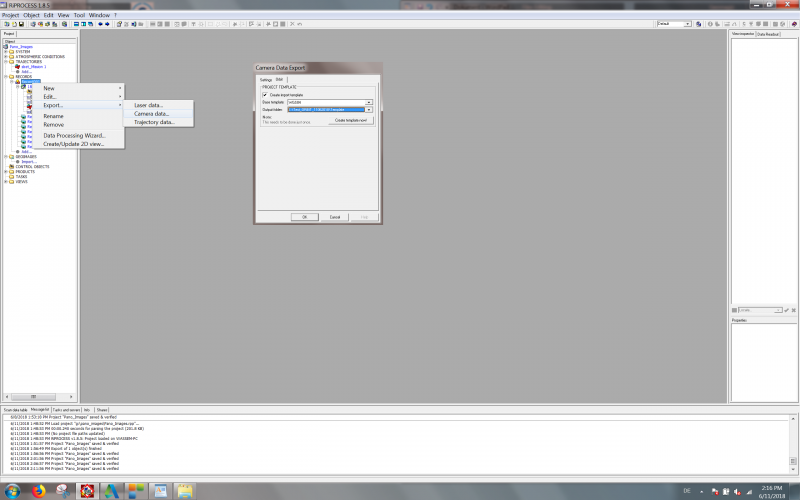Open the Windows Start button
Viewport: 800px width, 500px height.
12,491
